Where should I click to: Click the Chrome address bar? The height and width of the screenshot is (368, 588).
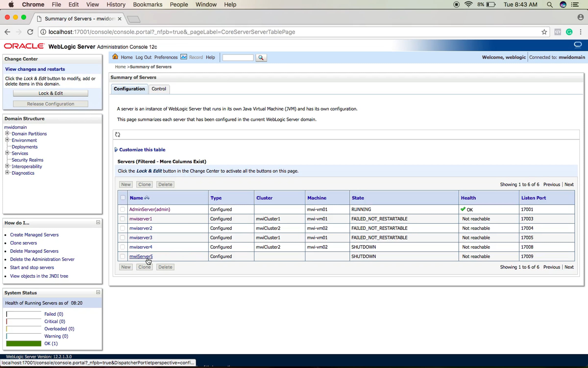[294, 32]
